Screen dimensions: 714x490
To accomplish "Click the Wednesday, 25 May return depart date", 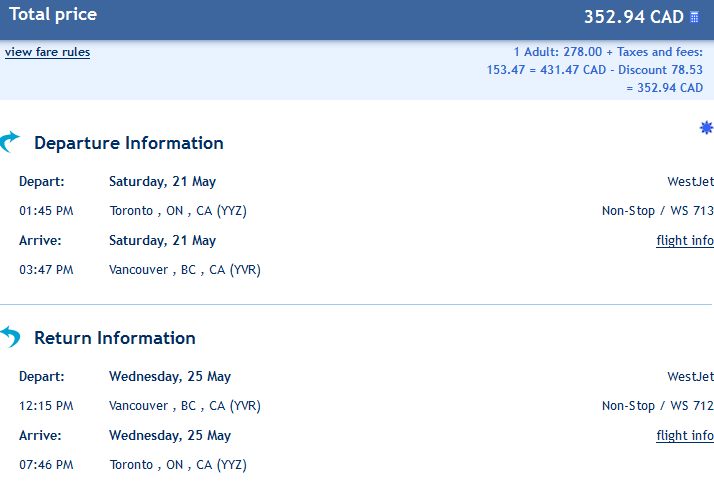I will pyautogui.click(x=170, y=376).
